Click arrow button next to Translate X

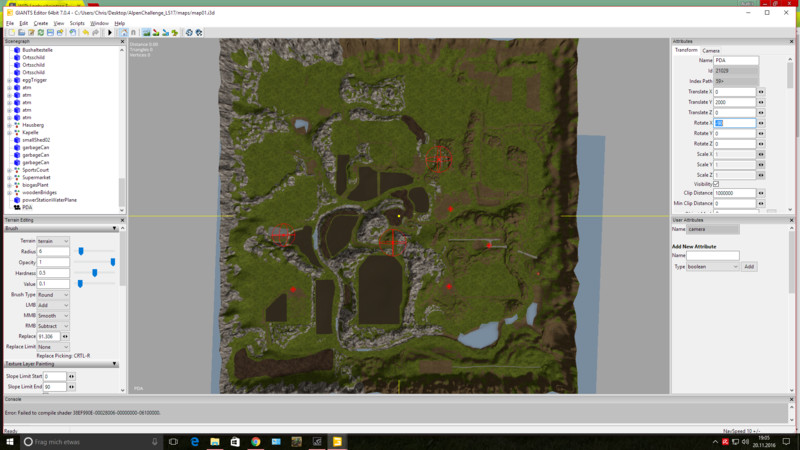coord(761,92)
